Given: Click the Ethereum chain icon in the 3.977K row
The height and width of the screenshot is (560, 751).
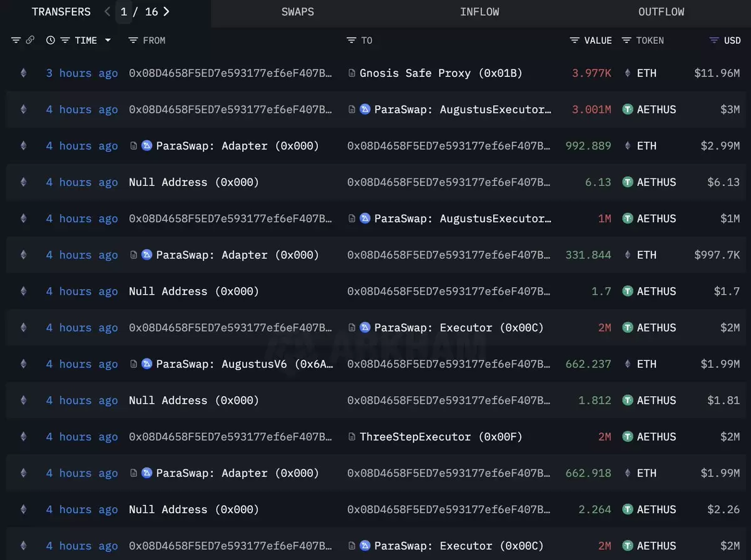Looking at the screenshot, I should pyautogui.click(x=24, y=73).
